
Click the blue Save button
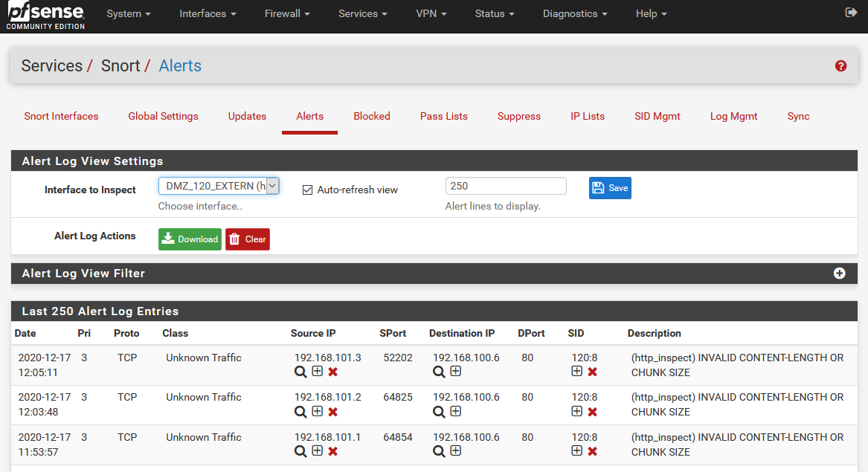coord(610,188)
